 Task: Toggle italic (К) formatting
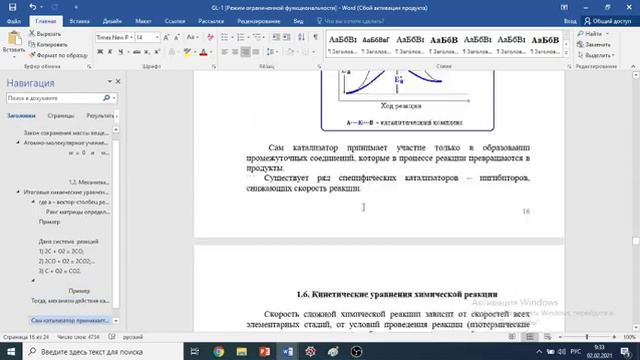click(x=110, y=52)
